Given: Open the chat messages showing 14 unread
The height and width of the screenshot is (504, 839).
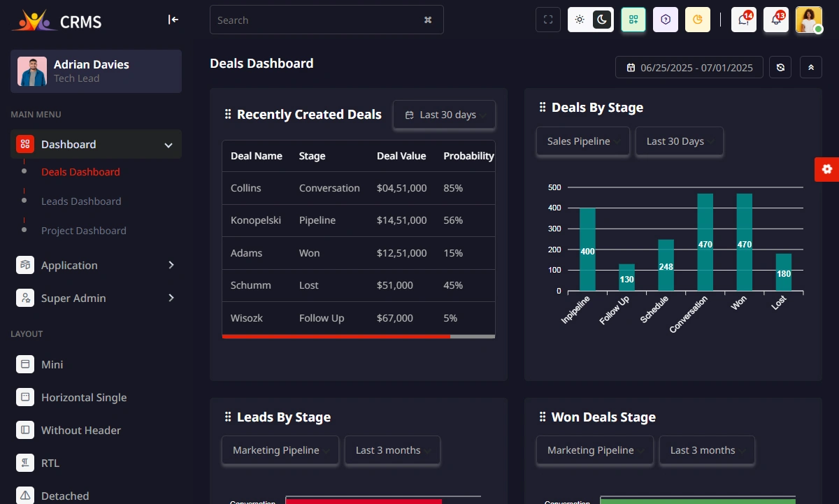Looking at the screenshot, I should (743, 20).
